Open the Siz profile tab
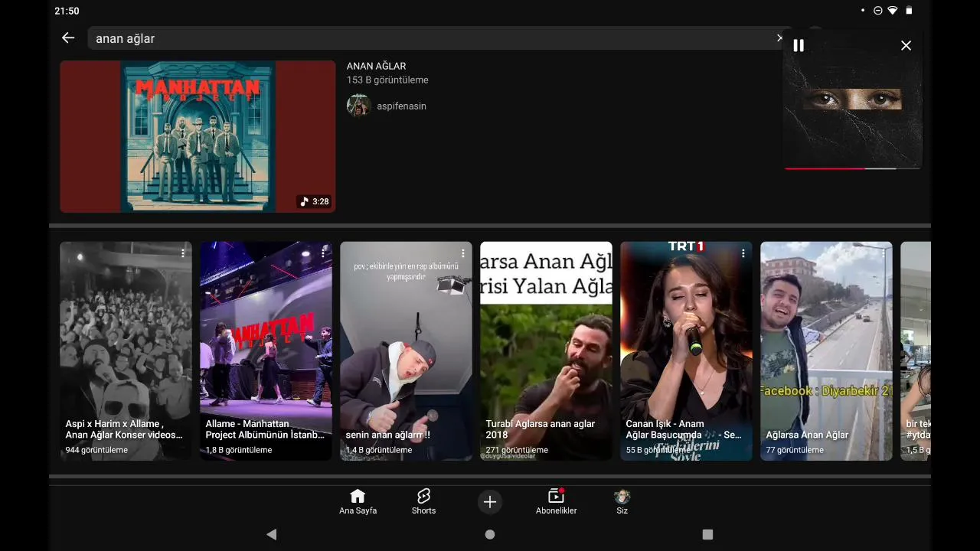 pos(622,502)
